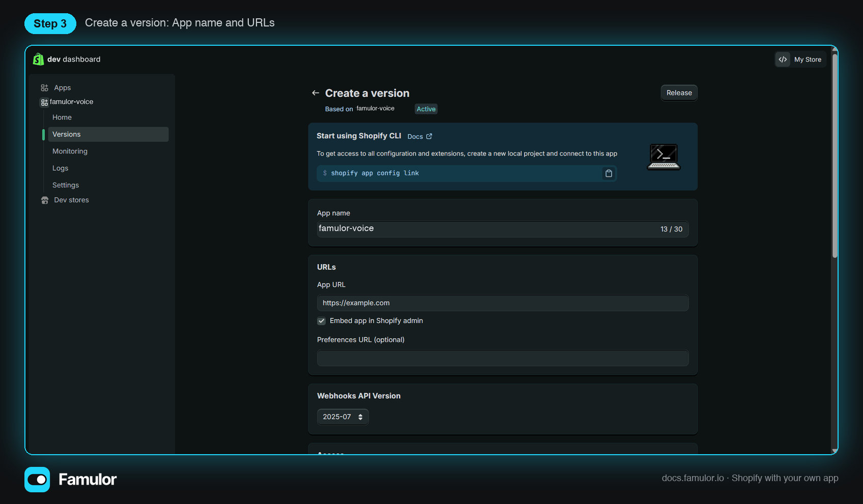Click the terminal laptop illustration

point(664,157)
